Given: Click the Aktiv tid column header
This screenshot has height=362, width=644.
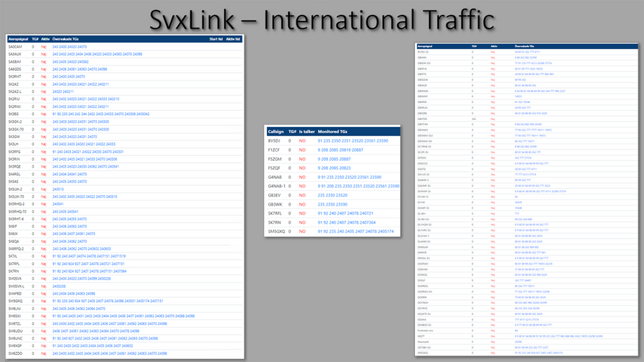Looking at the screenshot, I should (x=233, y=39).
